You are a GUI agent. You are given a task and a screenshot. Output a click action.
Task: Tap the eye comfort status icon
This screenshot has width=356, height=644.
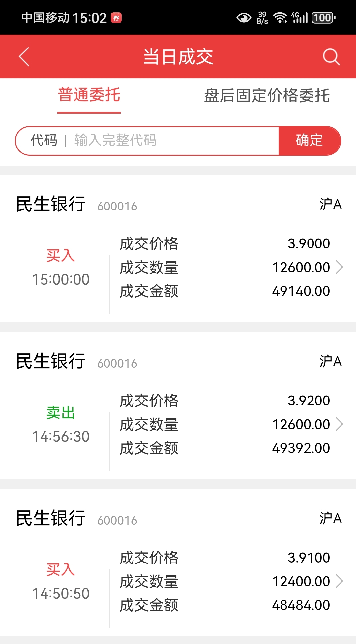point(244,18)
